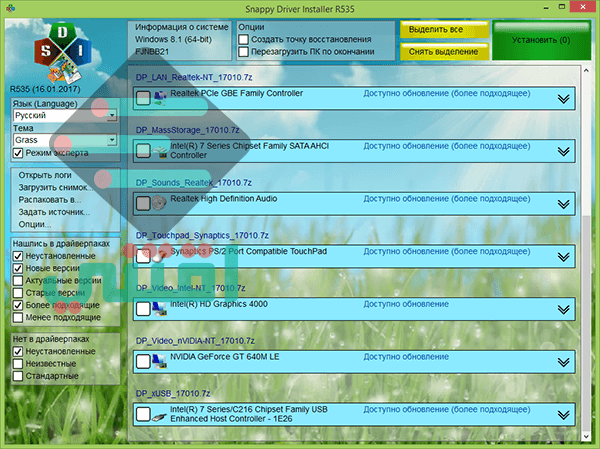Expand Intel HD Graphics 4000 details
Viewport: 600px width, 449px height.
tap(563, 310)
